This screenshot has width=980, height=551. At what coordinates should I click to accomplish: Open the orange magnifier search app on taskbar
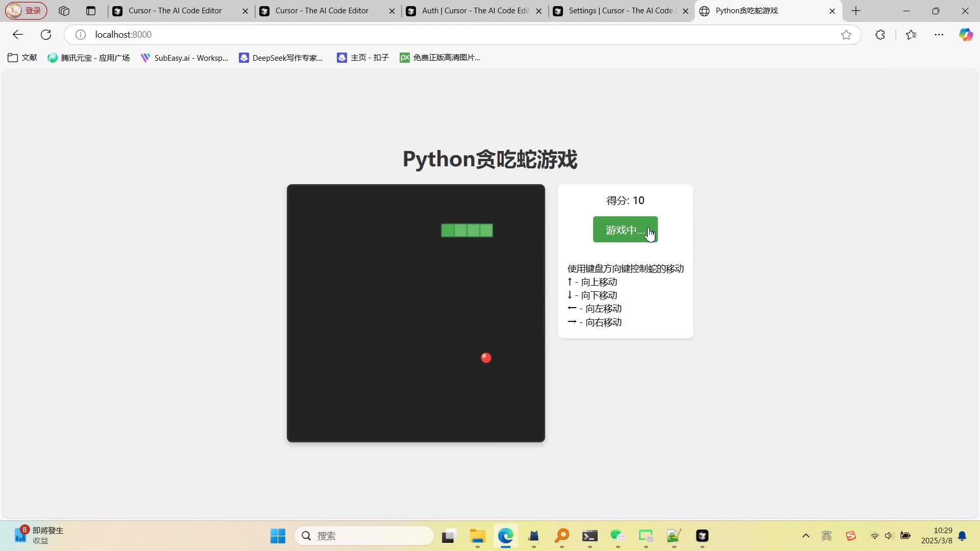561,536
